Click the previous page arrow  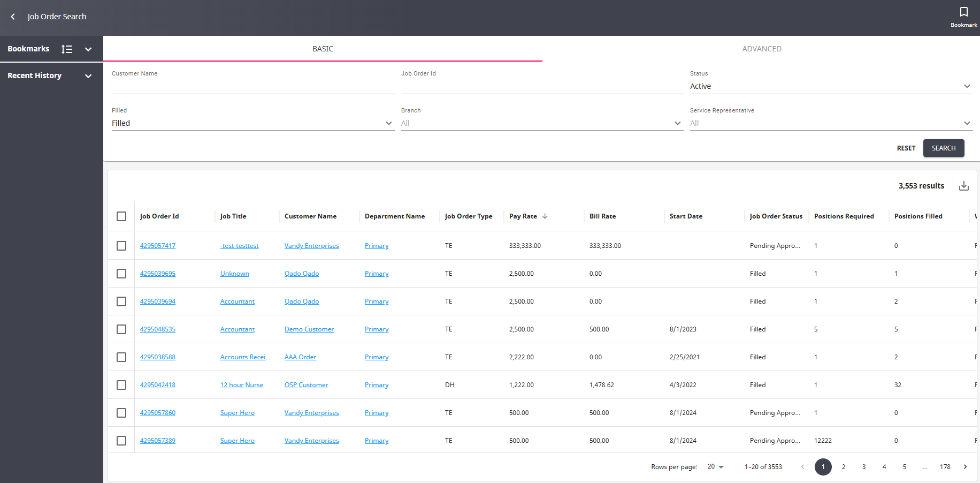pyautogui.click(x=802, y=467)
